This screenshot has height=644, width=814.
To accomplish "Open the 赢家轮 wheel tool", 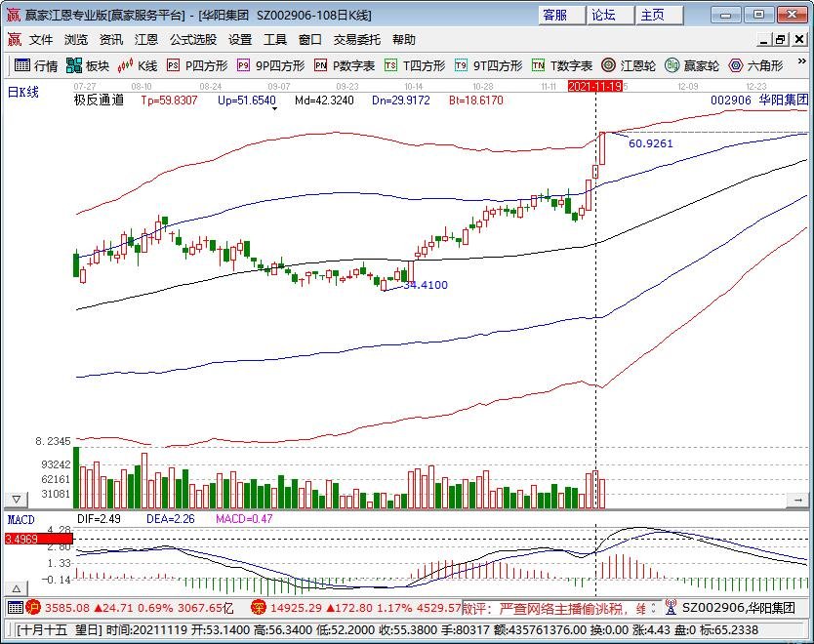I will 691,65.
